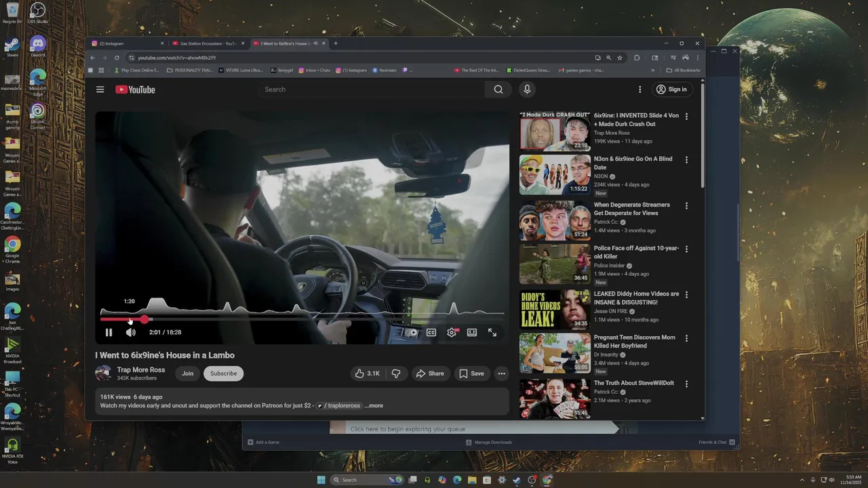
Task: Open the video settings gear menu
Action: [x=452, y=332]
